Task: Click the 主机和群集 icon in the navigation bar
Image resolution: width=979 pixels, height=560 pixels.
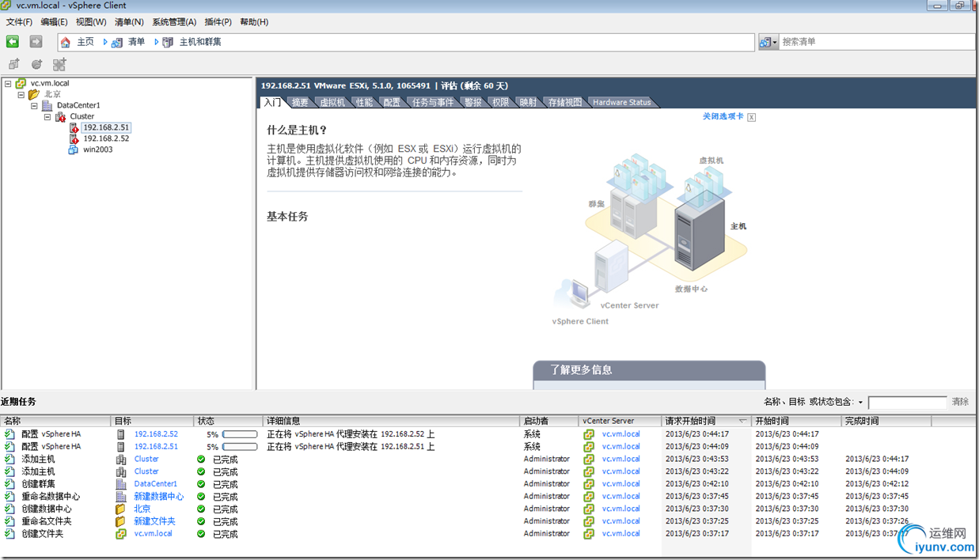Action: (167, 42)
